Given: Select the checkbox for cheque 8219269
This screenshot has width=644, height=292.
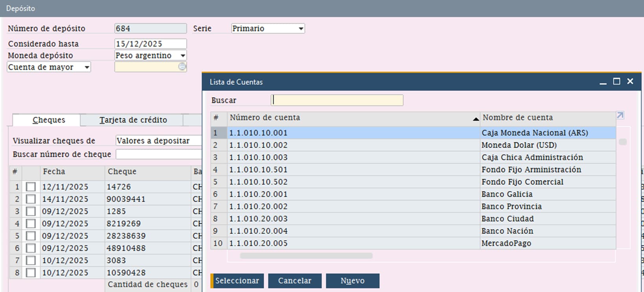Looking at the screenshot, I should (x=31, y=224).
